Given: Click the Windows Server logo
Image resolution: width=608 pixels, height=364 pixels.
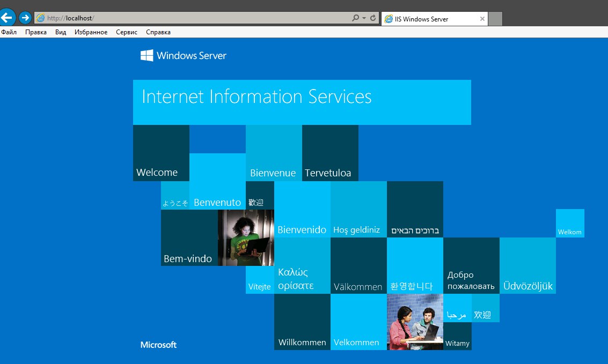Looking at the screenshot, I should [184, 55].
